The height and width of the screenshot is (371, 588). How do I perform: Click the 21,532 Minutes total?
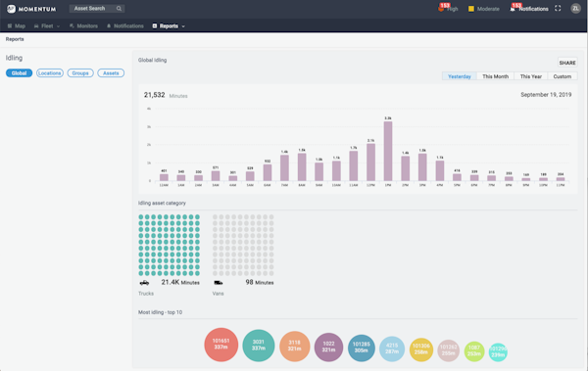click(x=166, y=95)
